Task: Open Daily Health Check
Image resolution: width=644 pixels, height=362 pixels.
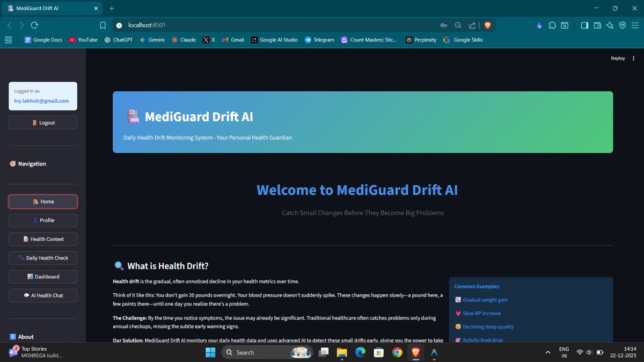Action: pyautogui.click(x=43, y=258)
